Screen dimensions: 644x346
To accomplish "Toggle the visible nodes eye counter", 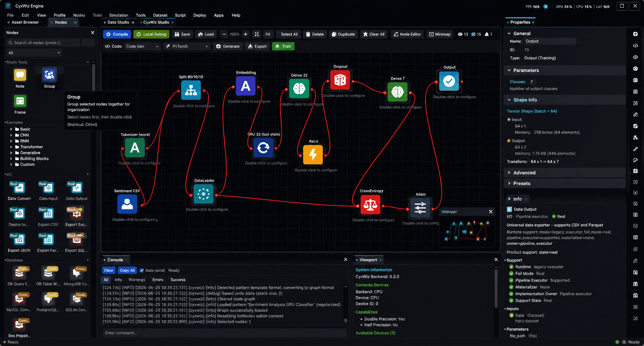I will pyautogui.click(x=463, y=34).
